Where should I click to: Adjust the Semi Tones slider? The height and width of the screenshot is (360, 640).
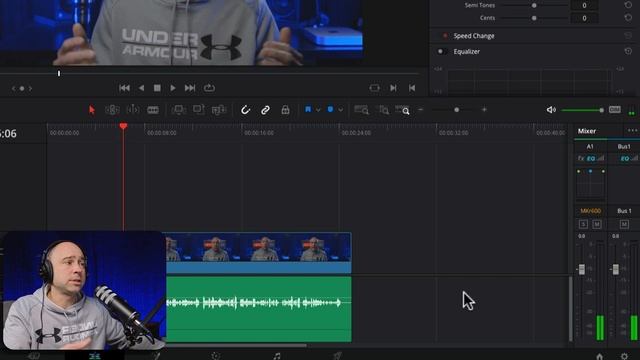pyautogui.click(x=534, y=5)
